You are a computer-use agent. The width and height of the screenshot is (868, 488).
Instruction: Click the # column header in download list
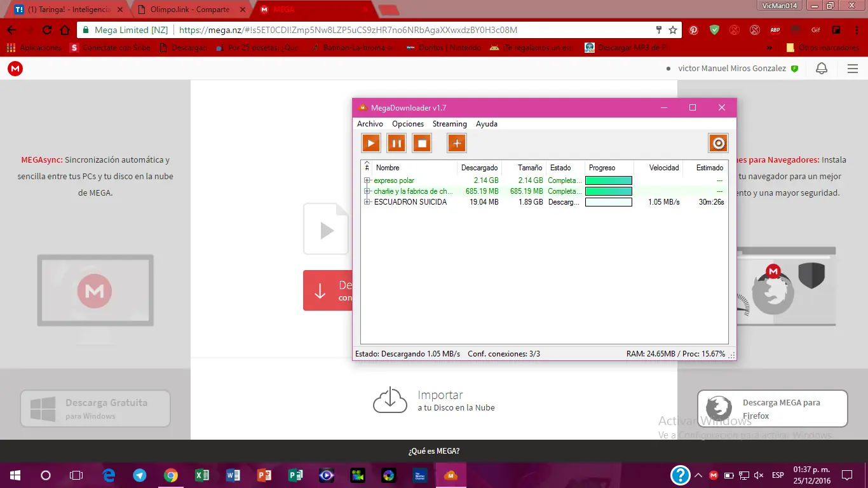pos(367,168)
